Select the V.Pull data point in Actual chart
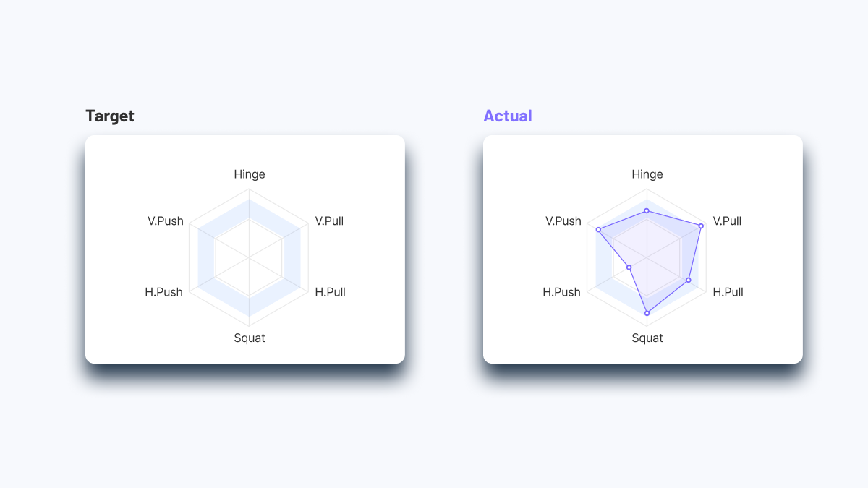The width and height of the screenshot is (868, 488). 701,226
